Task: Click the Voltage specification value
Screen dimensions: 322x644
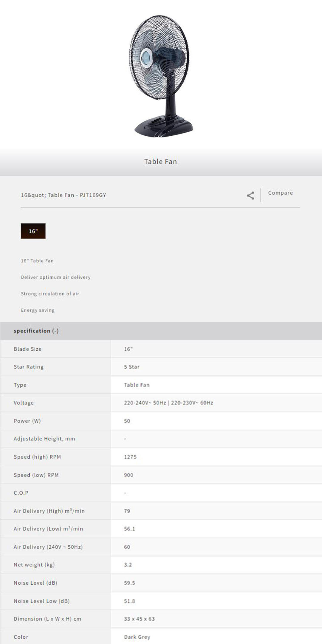Action: (x=168, y=403)
